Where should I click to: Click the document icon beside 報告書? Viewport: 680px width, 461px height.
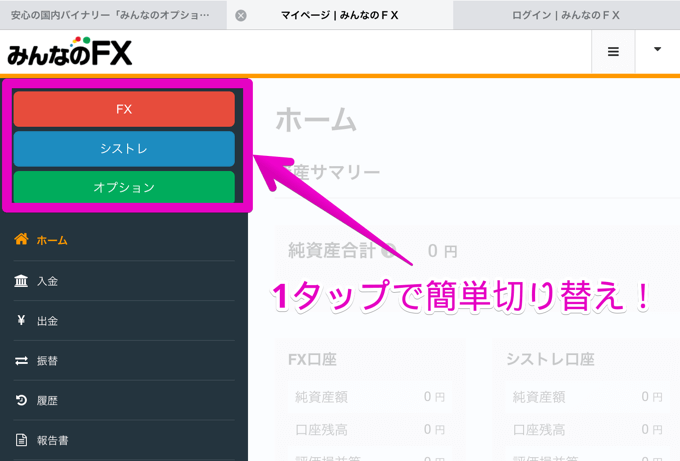click(21, 440)
